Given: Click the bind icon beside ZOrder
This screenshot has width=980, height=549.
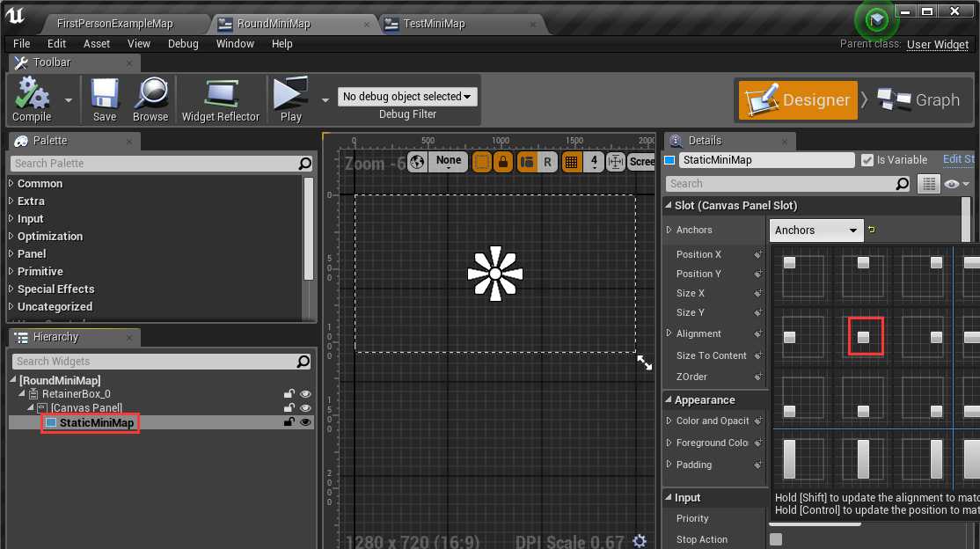Looking at the screenshot, I should [x=758, y=377].
